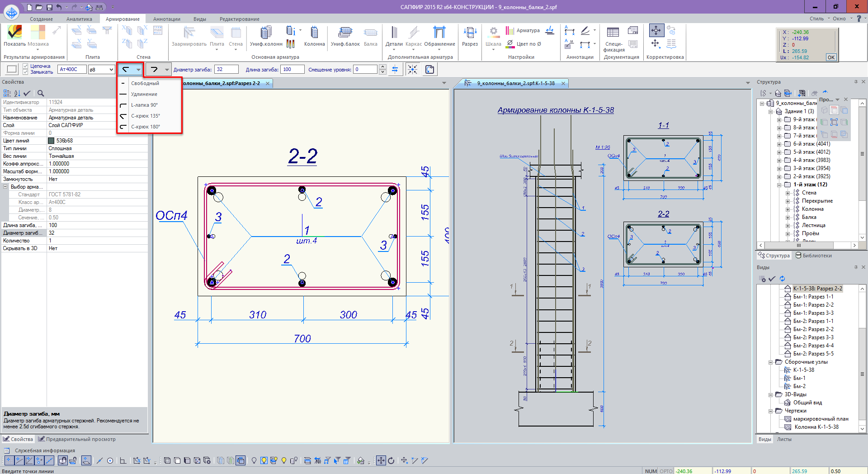Viewport: 868px width, 474px height.
Task: Click the Цвет линий color swatch
Action: click(52, 141)
